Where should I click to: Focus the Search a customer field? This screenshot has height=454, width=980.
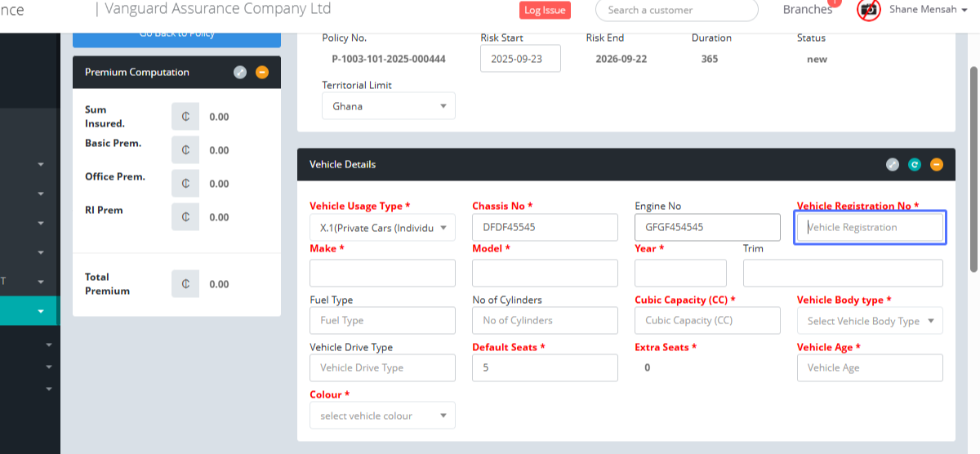pyautogui.click(x=677, y=10)
